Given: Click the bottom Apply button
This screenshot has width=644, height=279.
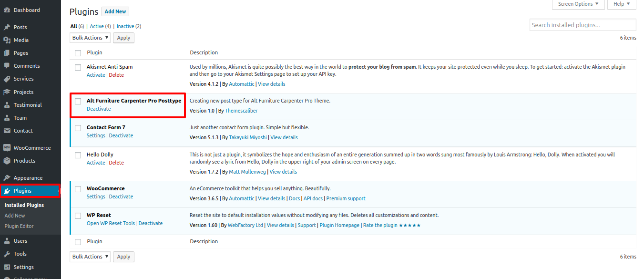Looking at the screenshot, I should (124, 257).
